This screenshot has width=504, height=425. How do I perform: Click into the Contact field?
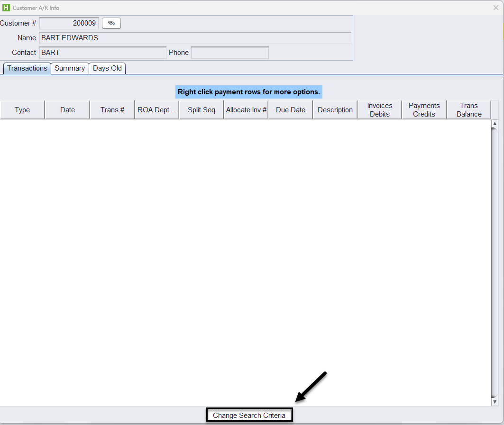102,53
